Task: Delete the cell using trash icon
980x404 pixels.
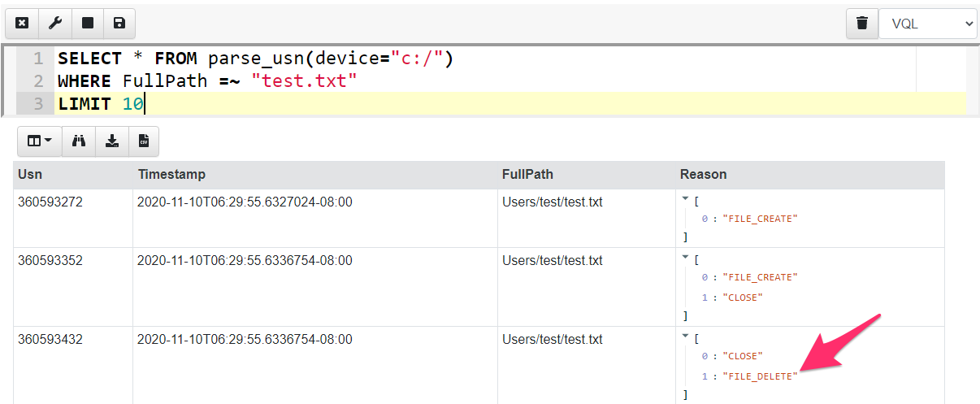Action: coord(862,24)
